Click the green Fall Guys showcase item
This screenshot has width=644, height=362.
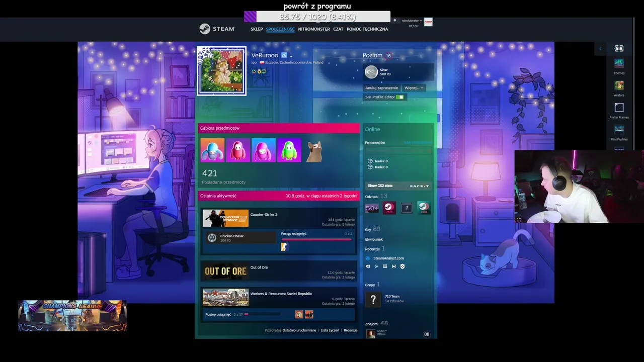coord(289,150)
